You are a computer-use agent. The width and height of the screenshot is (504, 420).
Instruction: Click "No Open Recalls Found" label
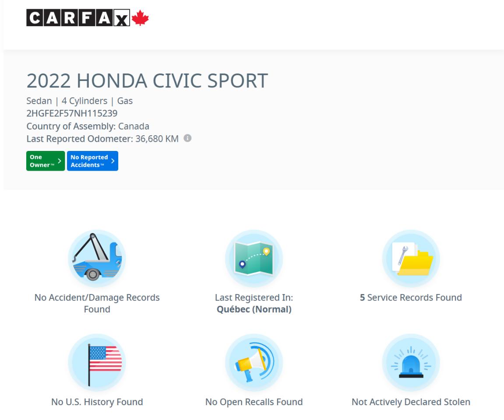pyautogui.click(x=254, y=402)
